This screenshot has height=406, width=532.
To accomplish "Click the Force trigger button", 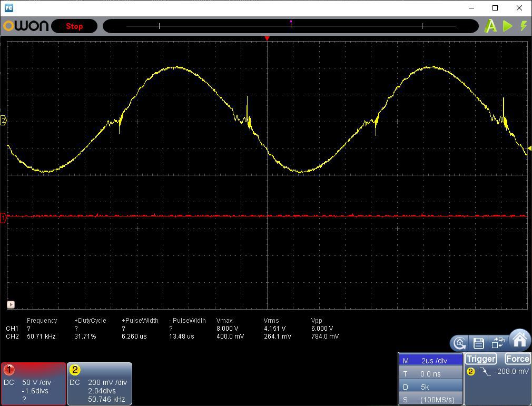I will [517, 359].
